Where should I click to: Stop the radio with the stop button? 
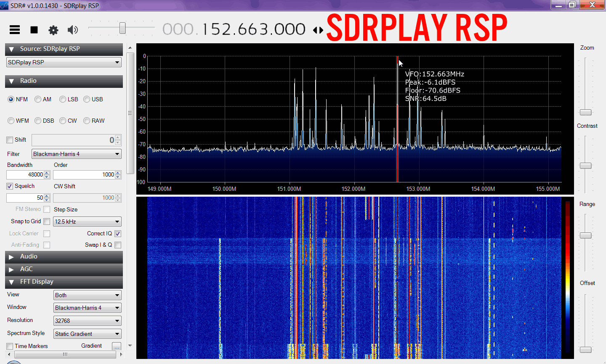click(34, 30)
